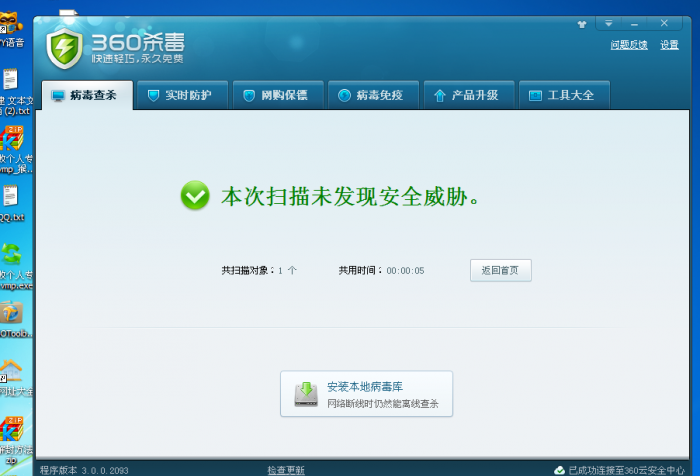The image size is (700, 476).
Task: Open the title bar dropdown menu arrow
Action: [x=608, y=23]
